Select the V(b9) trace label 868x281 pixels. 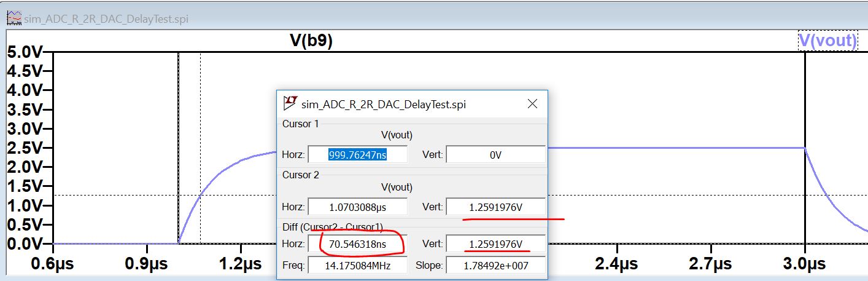point(311,41)
